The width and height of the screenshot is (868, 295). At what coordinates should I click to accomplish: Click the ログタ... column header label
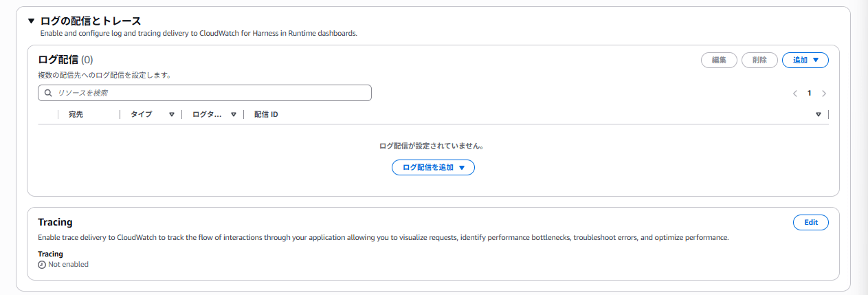point(207,115)
